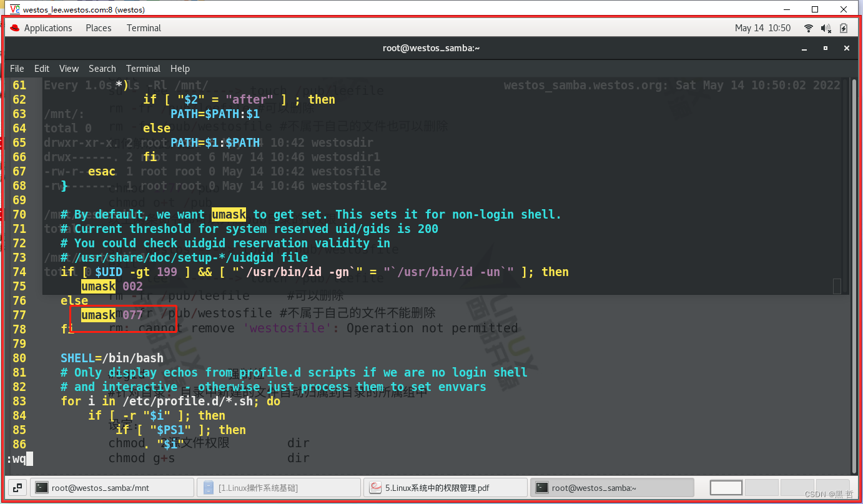This screenshot has width=863, height=504.
Task: Click the text editor icon beside 1.Linux操作系统基础
Action: pyautogui.click(x=208, y=487)
